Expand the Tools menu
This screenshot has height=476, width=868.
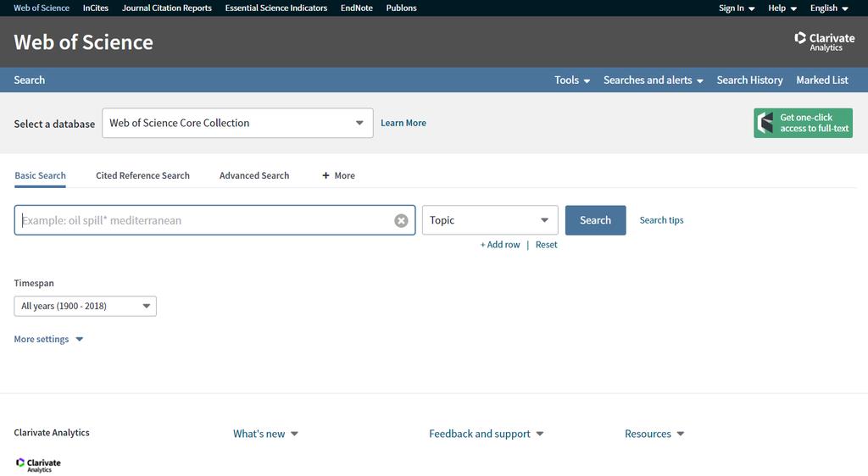[572, 80]
